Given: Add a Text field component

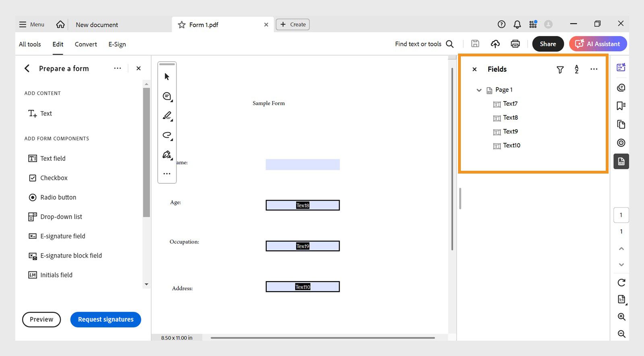Looking at the screenshot, I should tap(47, 159).
